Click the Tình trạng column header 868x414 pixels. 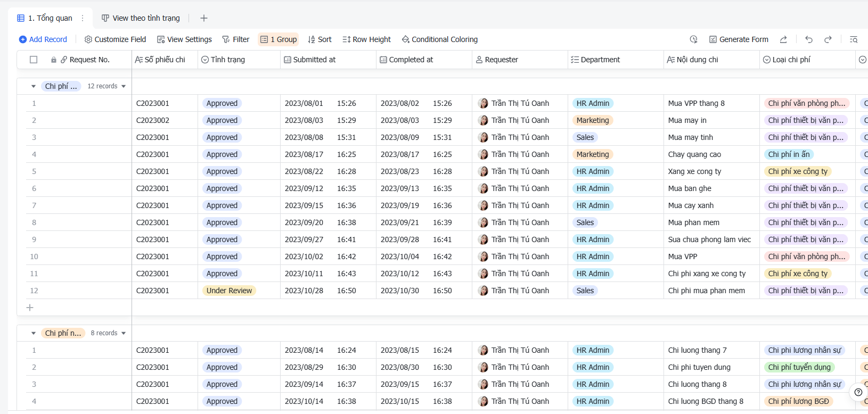(239, 60)
